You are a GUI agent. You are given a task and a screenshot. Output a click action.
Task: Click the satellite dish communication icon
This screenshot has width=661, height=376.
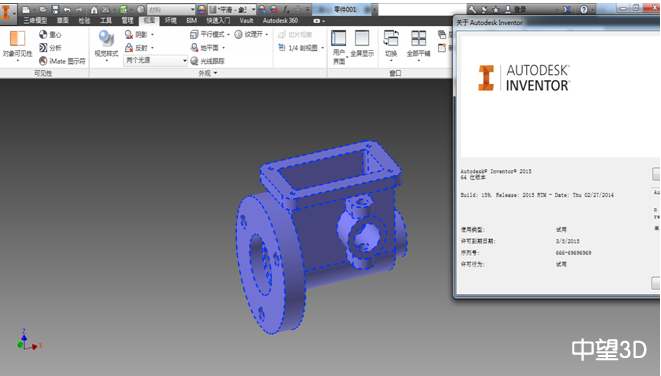tap(484, 9)
